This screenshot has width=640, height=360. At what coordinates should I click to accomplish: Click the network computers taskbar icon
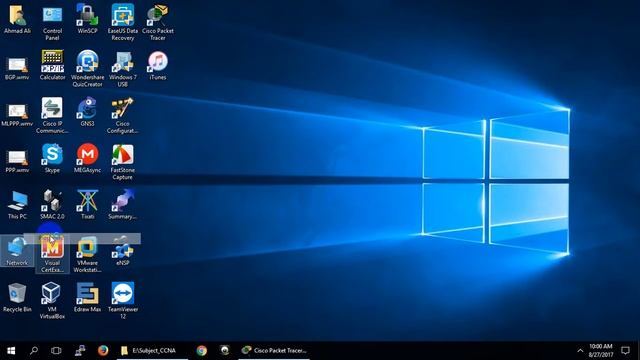[80, 351]
